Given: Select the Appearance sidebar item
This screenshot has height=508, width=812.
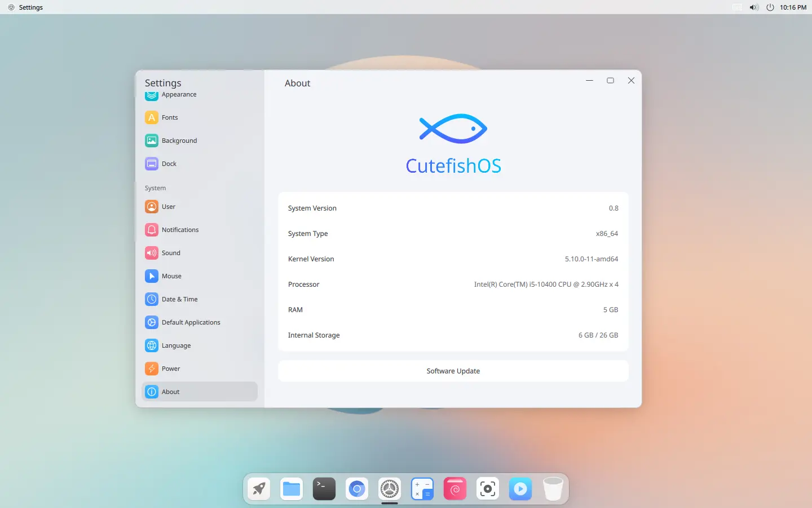Looking at the screenshot, I should (179, 95).
